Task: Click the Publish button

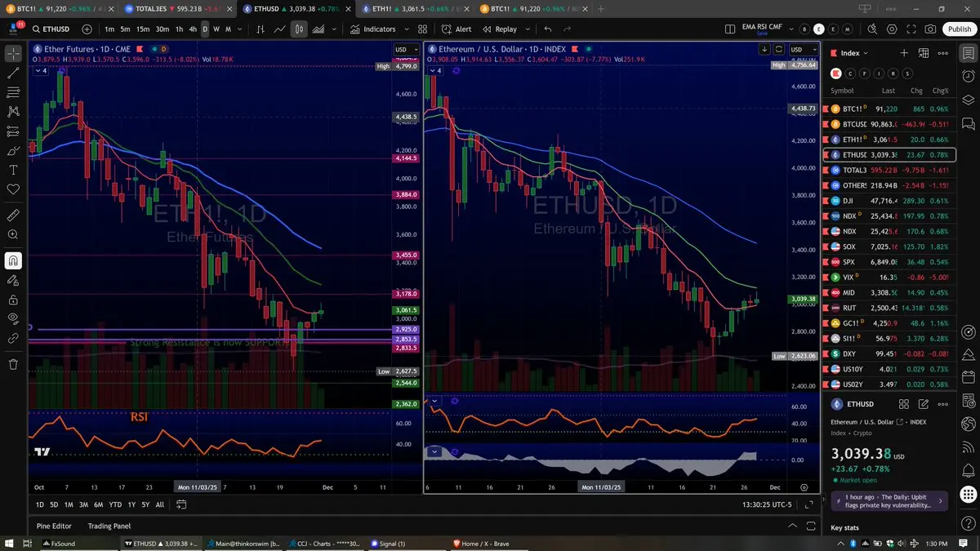Action: click(x=959, y=29)
